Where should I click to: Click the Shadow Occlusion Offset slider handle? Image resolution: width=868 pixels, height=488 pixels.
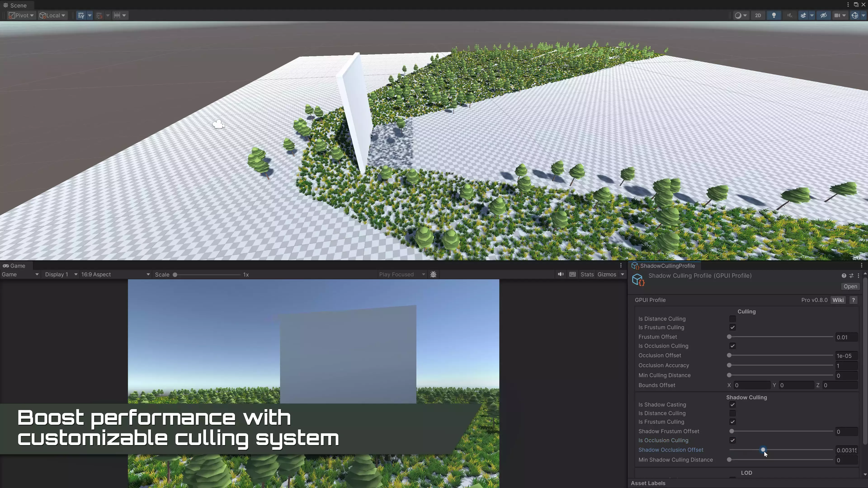pyautogui.click(x=763, y=450)
